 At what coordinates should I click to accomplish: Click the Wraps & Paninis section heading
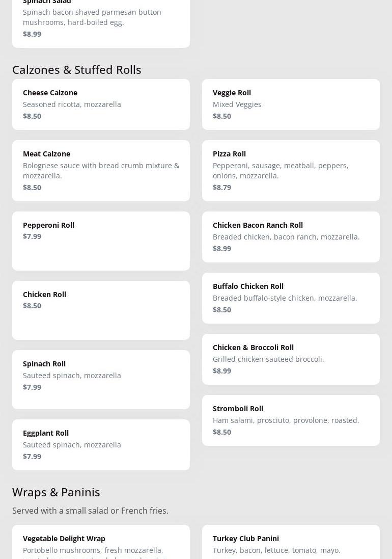pos(56,492)
